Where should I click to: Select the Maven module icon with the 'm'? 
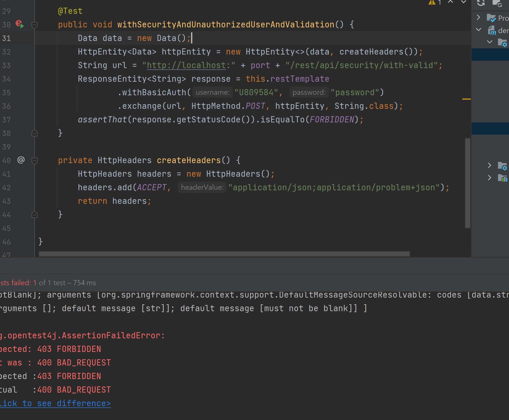[x=492, y=30]
